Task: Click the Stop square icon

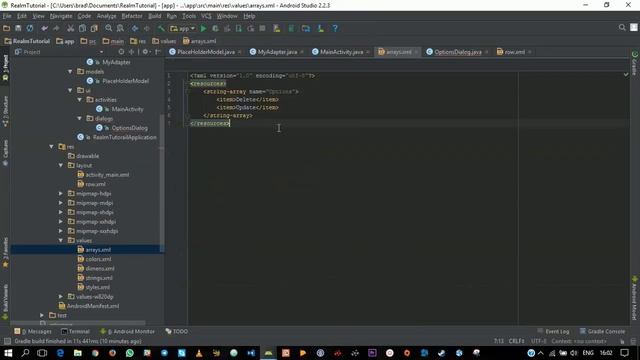Action: 262,29
